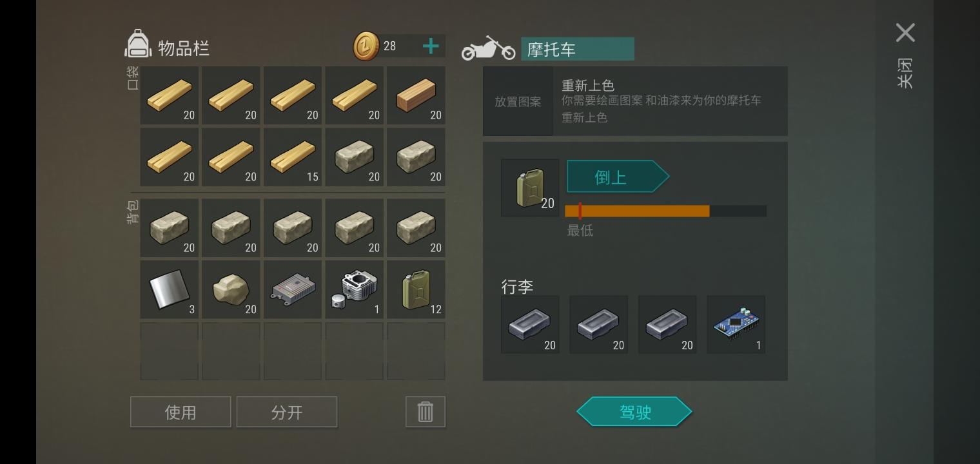The image size is (980, 464).
Task: Select the electronic control unit item
Action: click(x=293, y=289)
